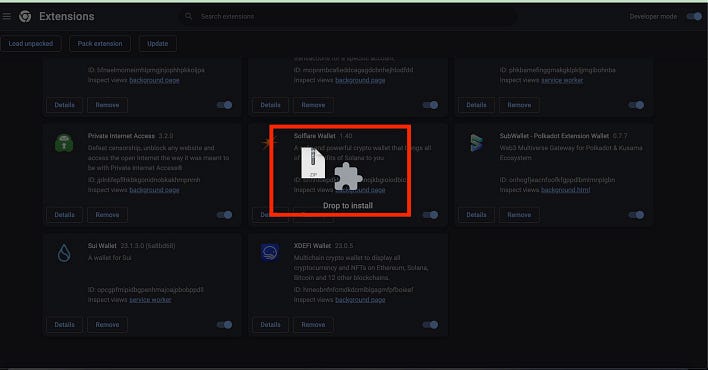Click the Solflare Wallet sun icon
The image size is (708, 370).
pyautogui.click(x=270, y=142)
